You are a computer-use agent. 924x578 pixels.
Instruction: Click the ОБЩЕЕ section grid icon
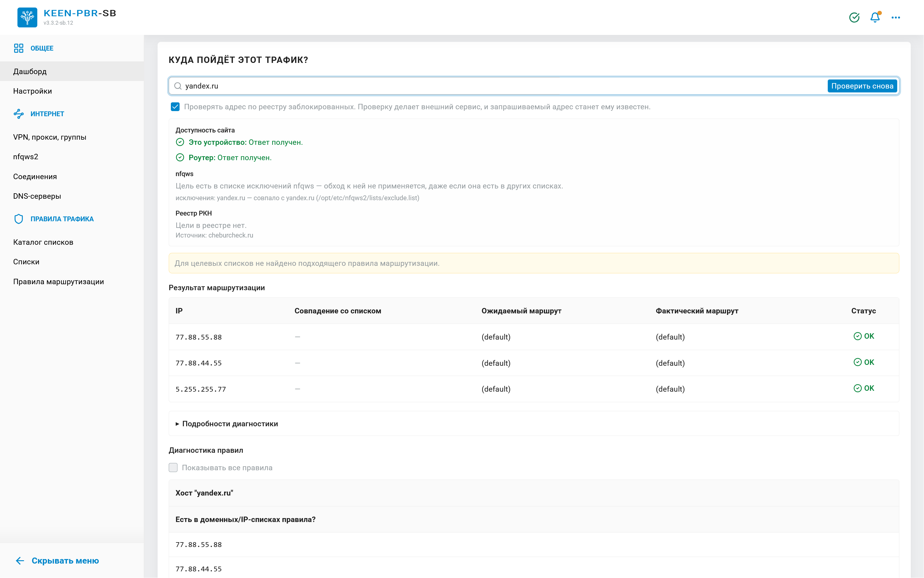[x=18, y=48]
